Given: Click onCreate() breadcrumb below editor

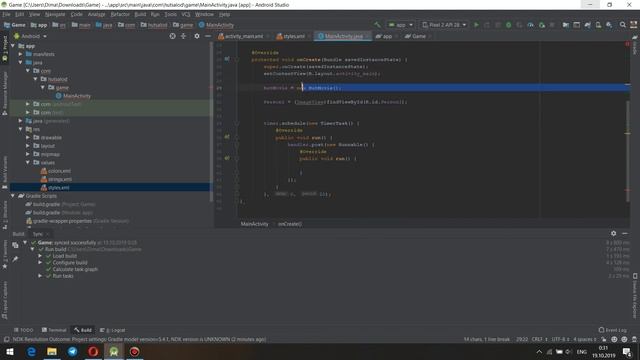Looking at the screenshot, I should click(x=290, y=224).
